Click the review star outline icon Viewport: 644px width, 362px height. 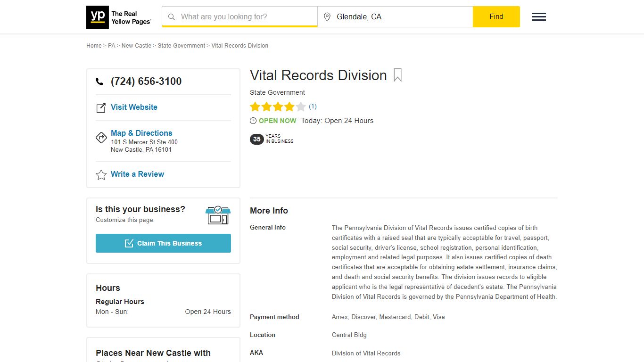[101, 175]
